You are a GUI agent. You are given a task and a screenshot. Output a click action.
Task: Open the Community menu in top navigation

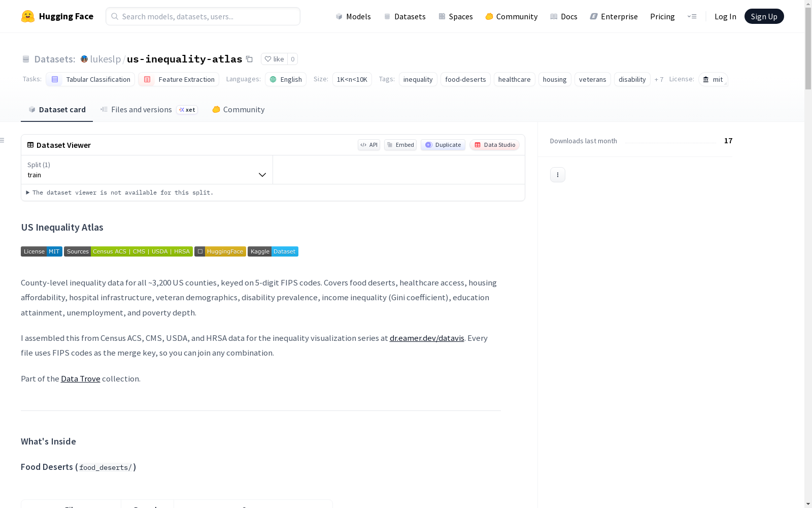pos(512,16)
